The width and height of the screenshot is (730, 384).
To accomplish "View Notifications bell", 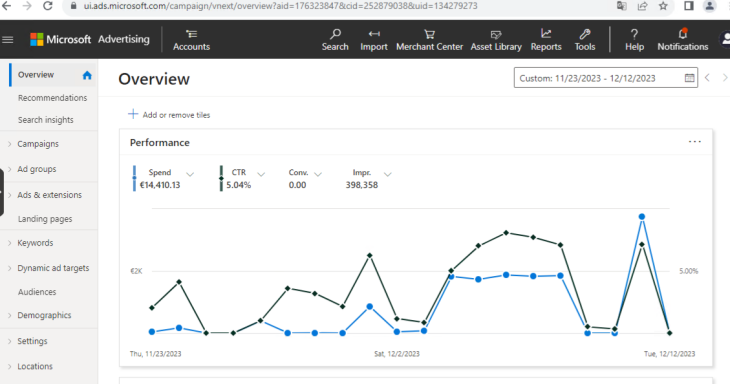I will 683,34.
